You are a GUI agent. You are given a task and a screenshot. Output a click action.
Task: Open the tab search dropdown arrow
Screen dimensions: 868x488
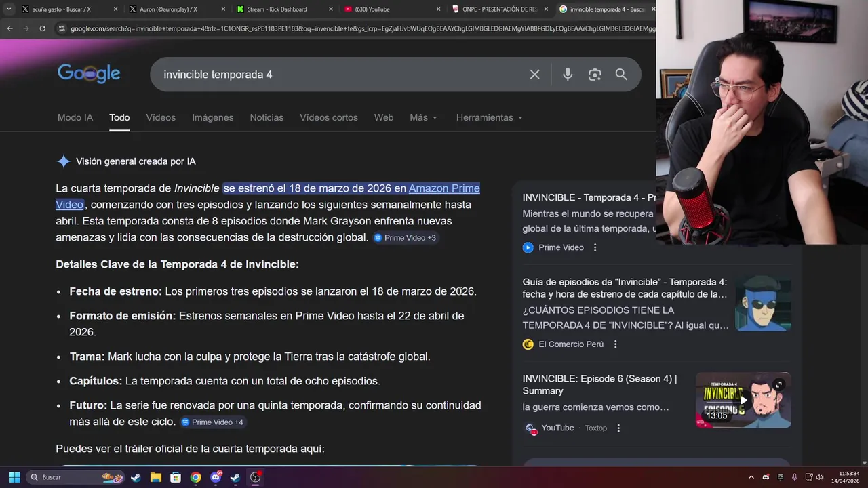tap(9, 9)
